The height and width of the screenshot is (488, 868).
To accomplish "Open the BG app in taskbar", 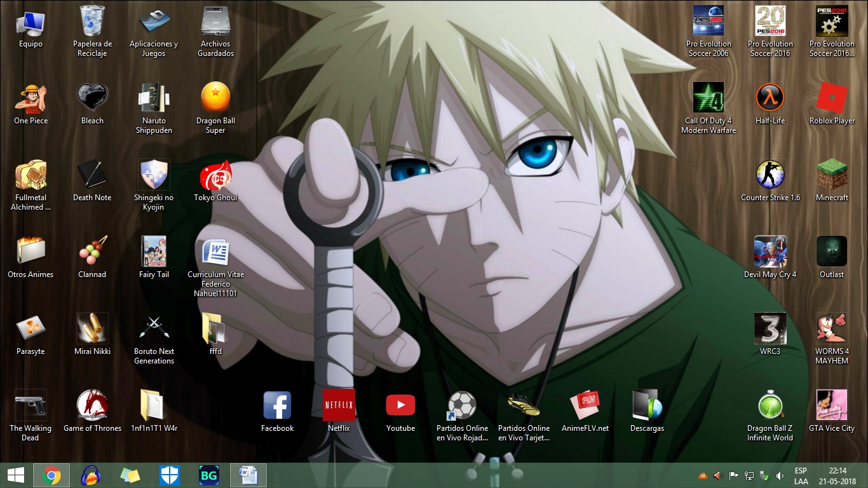I will [x=209, y=475].
